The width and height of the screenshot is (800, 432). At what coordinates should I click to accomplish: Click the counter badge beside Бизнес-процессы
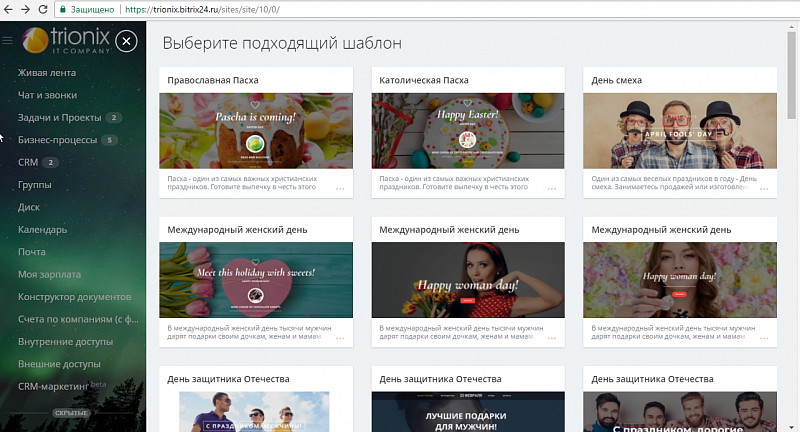(x=109, y=140)
